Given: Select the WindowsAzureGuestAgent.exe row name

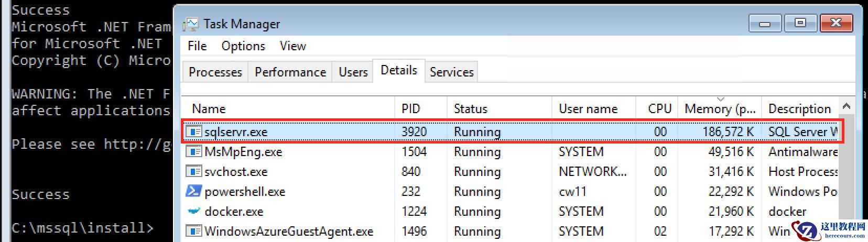Looking at the screenshot, I should point(289,232).
